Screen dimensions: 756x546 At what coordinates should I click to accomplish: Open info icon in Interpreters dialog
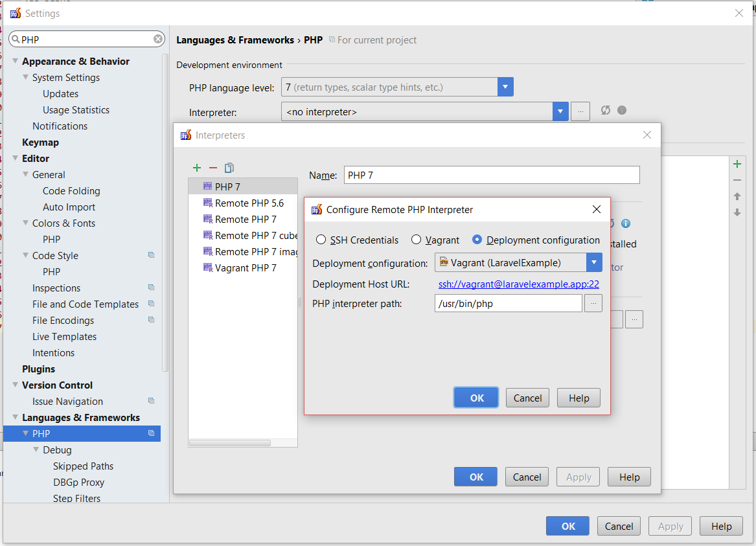626,223
